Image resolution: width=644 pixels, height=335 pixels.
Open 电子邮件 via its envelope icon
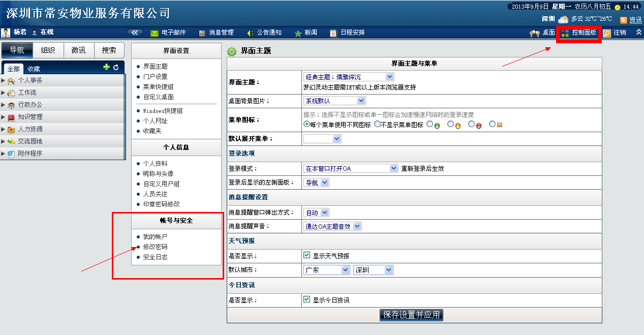(x=155, y=33)
